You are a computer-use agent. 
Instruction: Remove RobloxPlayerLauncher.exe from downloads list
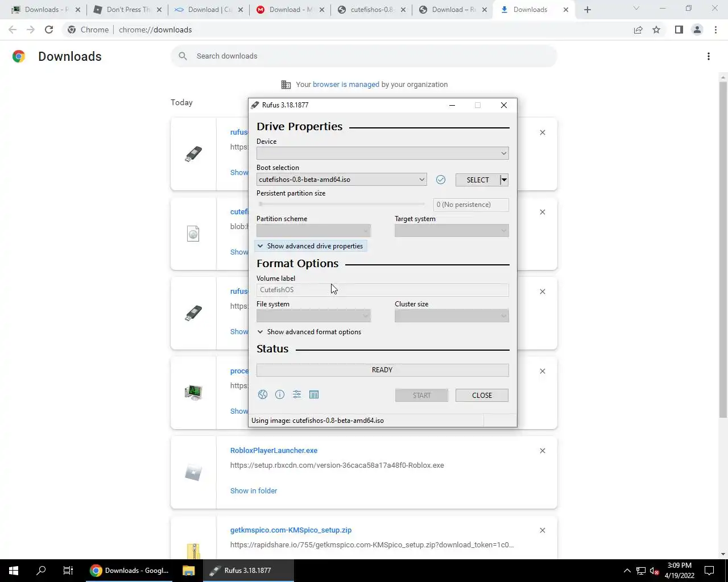tap(543, 451)
